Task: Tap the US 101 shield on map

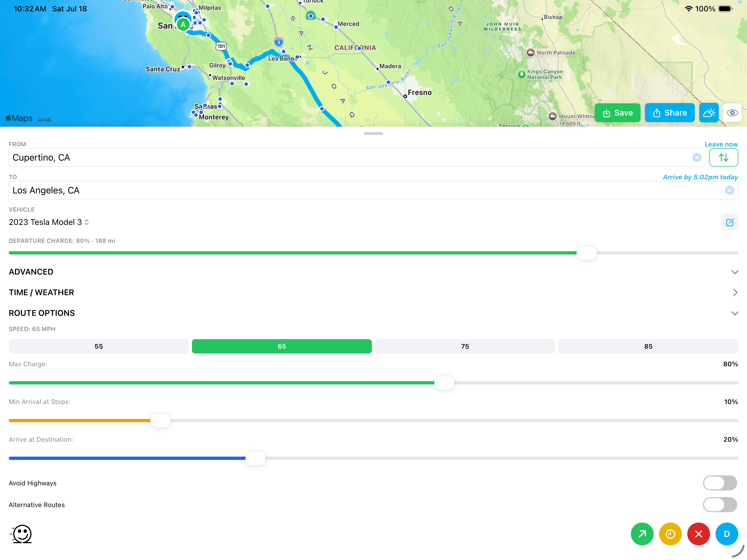Action: click(221, 46)
